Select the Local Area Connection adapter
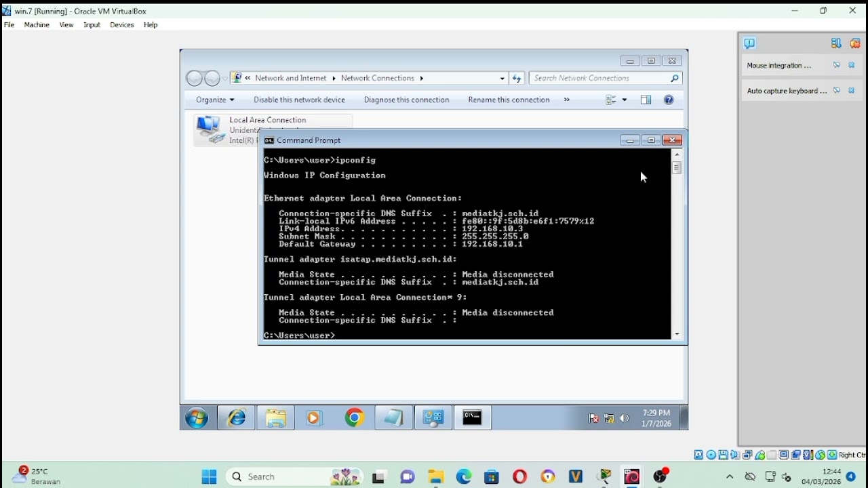Viewport: 868px width, 488px height. [273, 130]
